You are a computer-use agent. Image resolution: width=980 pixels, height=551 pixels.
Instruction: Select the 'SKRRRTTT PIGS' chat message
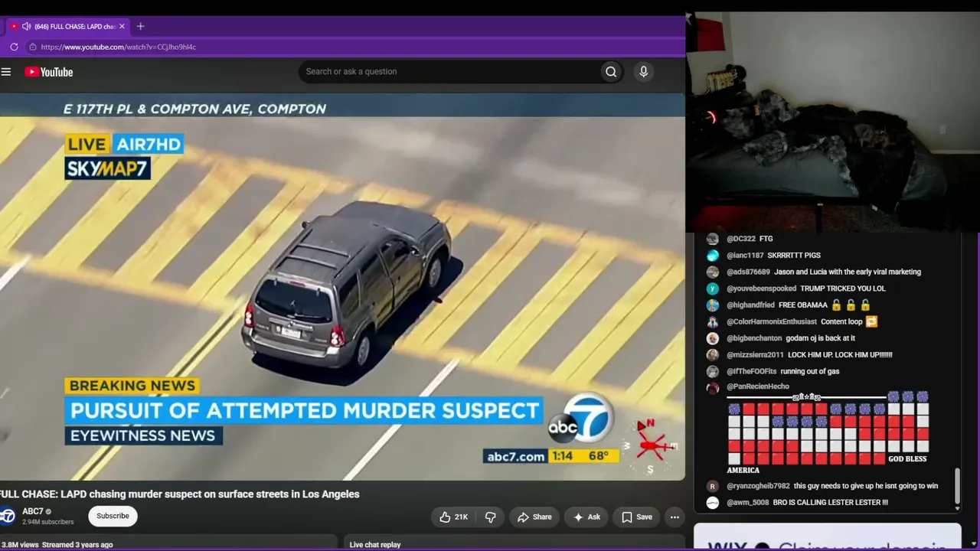[794, 256]
